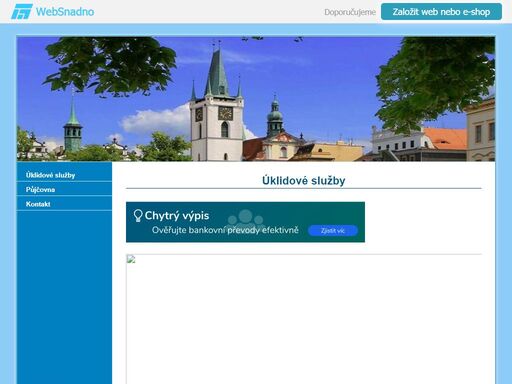Click the "Založit web nebo e-shop" button

pos(441,12)
